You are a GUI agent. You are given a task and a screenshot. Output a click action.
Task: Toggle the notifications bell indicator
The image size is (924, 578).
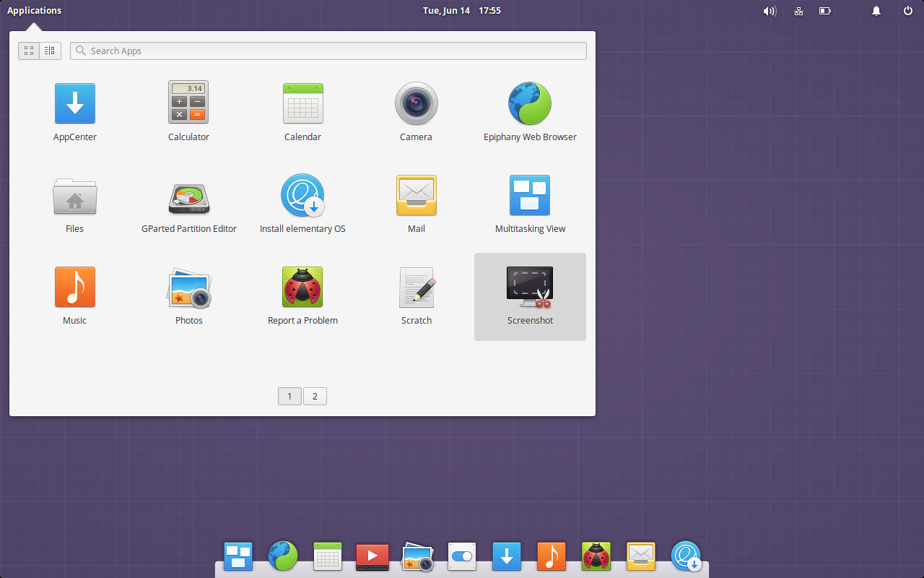(876, 11)
